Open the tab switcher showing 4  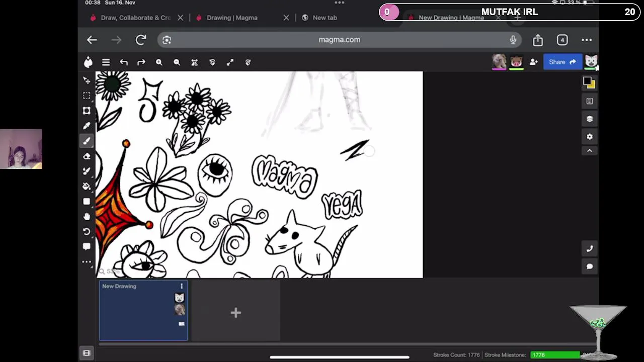[562, 40]
